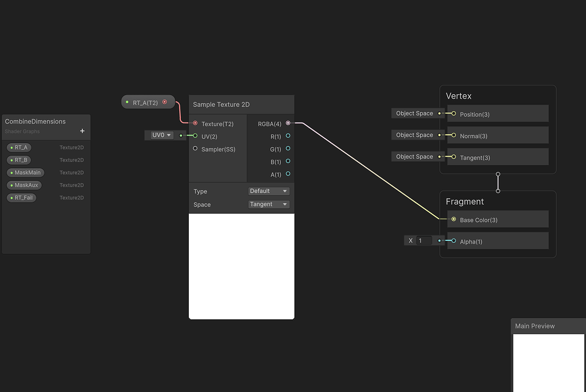Screen dimensions: 586x392
Task: Select the Main Preview panel tab
Action: click(x=534, y=326)
